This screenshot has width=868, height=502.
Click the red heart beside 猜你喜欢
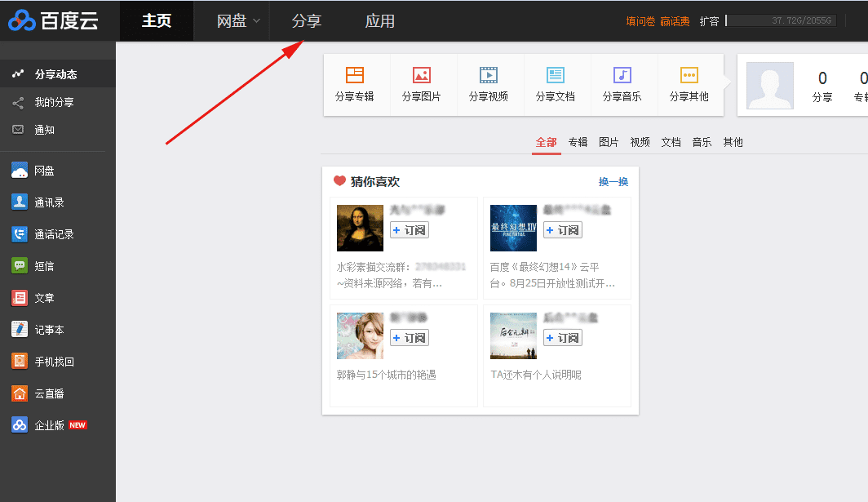[x=339, y=180]
